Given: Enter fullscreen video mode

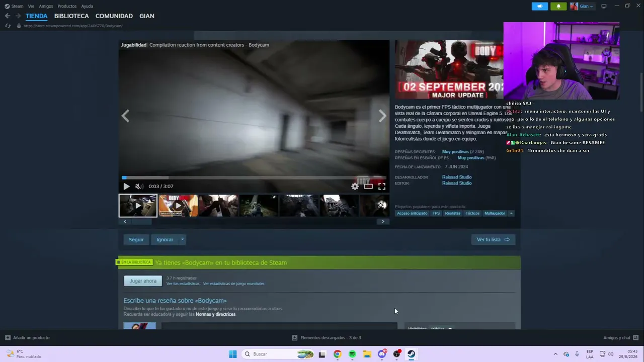Looking at the screenshot, I should click(x=382, y=186).
